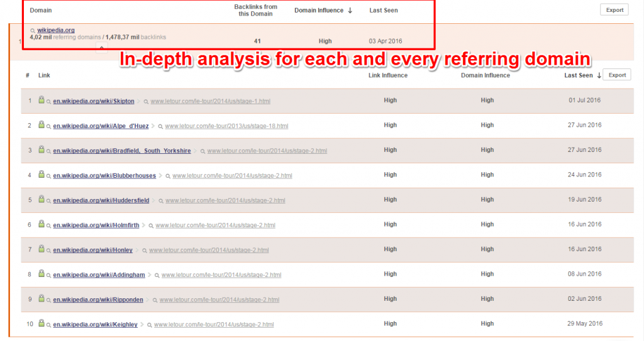644x341 pixels.
Task: Click the green lock icon in Blubberhouses row
Action: [x=42, y=174]
